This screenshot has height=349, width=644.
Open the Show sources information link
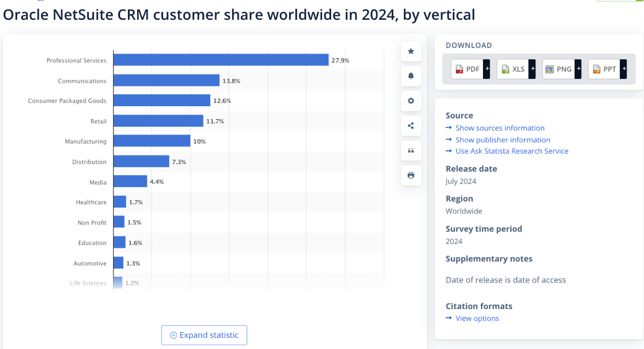tap(500, 128)
